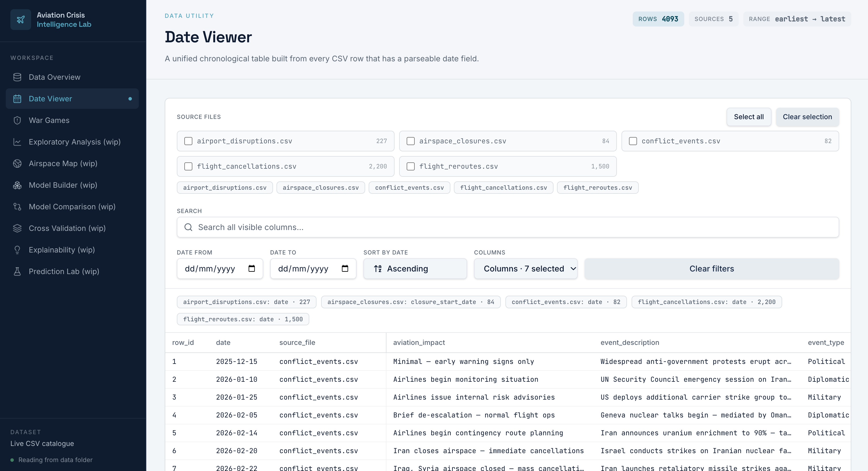The width and height of the screenshot is (868, 471).
Task: Click the Date From input field
Action: click(x=220, y=269)
